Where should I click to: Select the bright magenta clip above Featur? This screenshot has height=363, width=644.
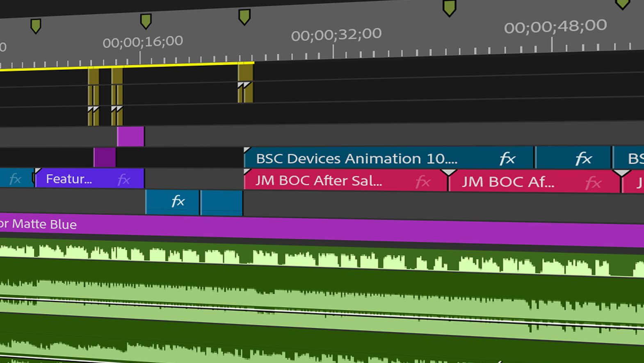pos(130,137)
